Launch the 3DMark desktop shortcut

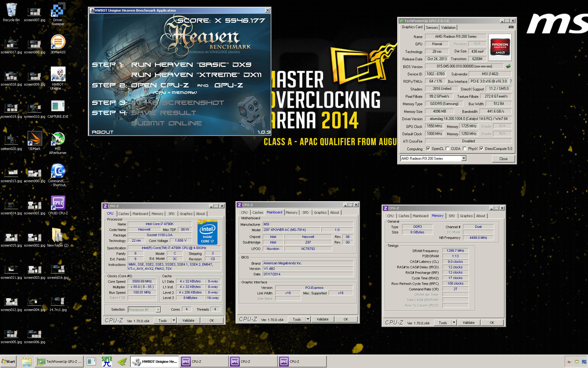pos(35,141)
